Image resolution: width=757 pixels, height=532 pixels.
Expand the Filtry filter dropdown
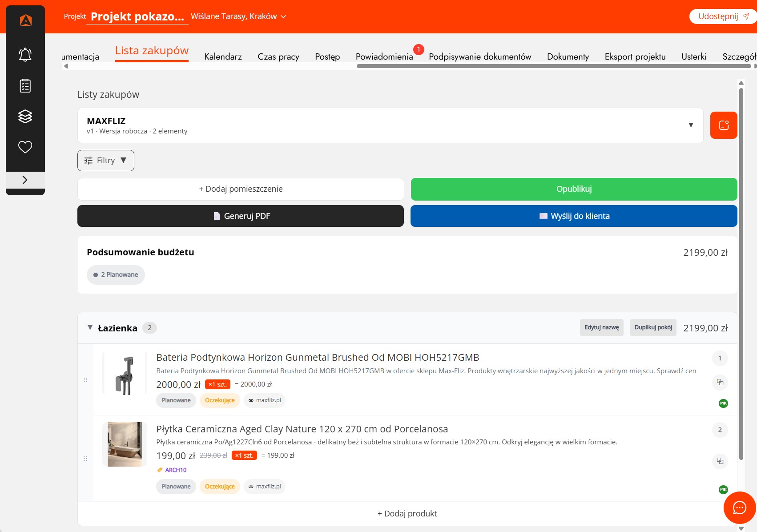106,161
